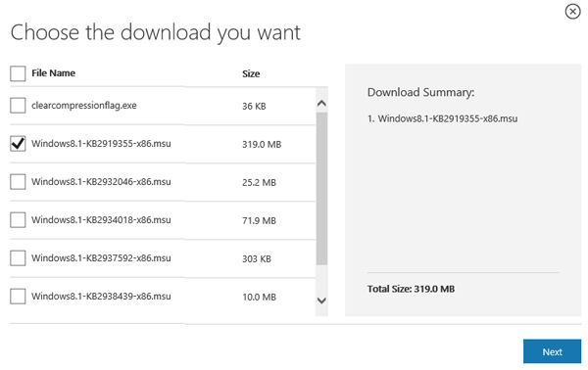The height and width of the screenshot is (370, 588).
Task: Click the Size column header
Action: 251,73
